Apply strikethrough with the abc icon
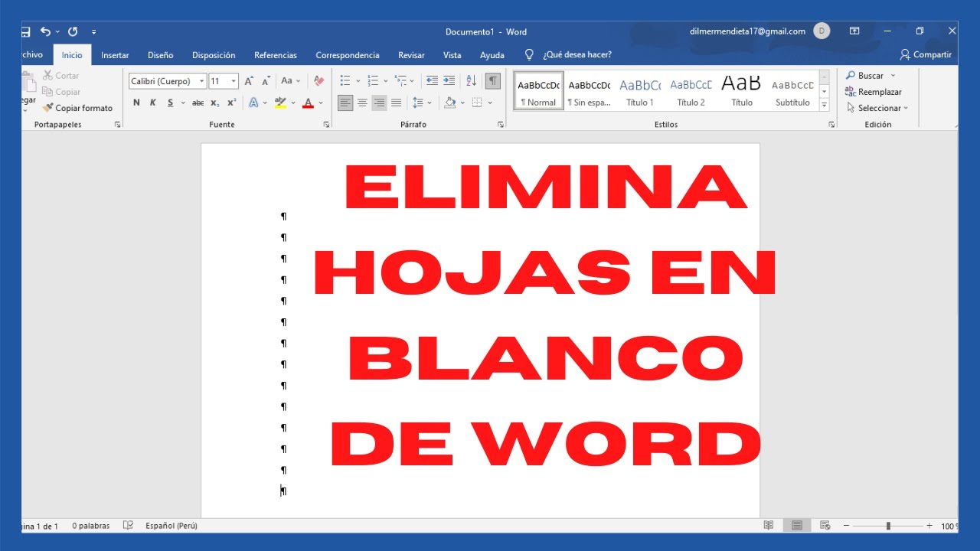Viewport: 980px width, 551px height. pos(198,103)
